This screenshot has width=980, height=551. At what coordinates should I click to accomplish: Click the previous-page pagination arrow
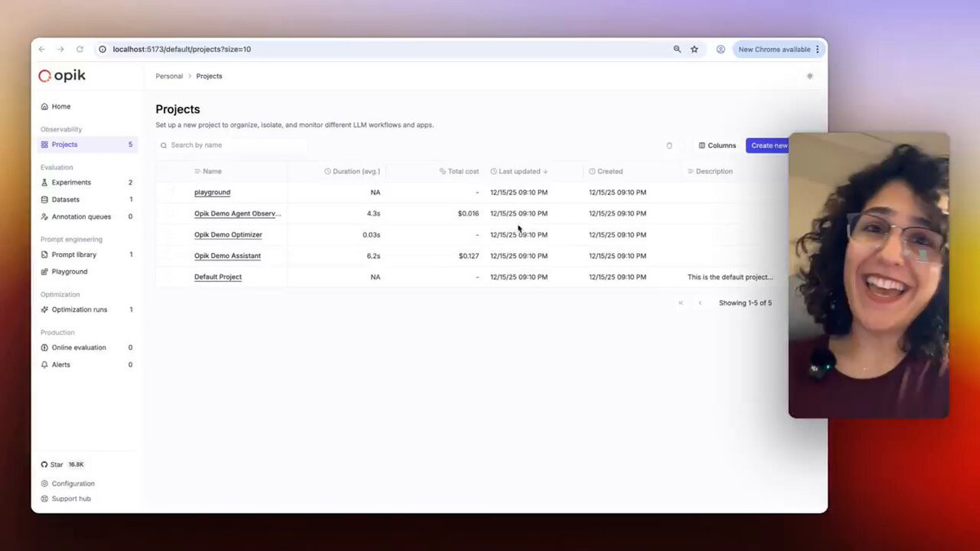tap(700, 303)
